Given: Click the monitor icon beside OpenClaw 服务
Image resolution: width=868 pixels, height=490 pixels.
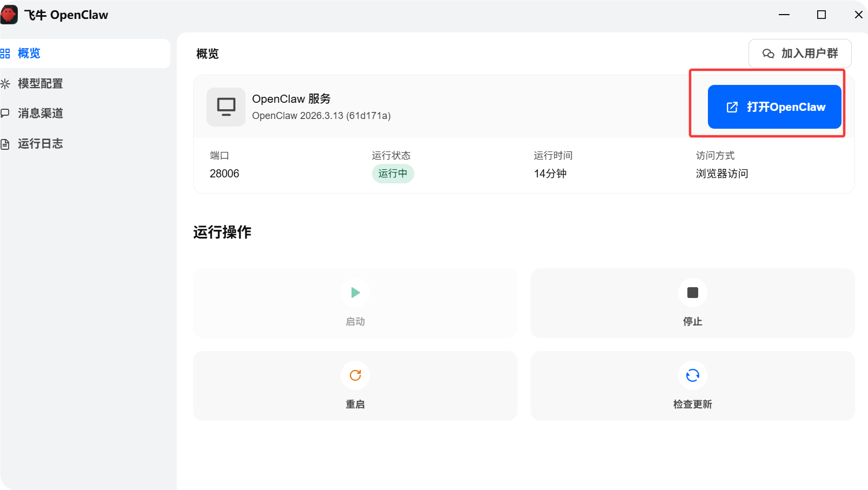Looking at the screenshot, I should (226, 107).
